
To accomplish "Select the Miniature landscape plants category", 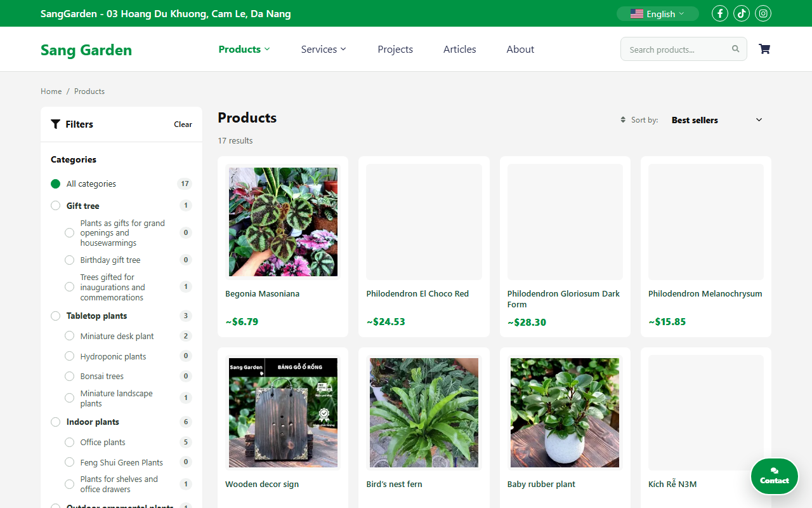I will tap(70, 398).
